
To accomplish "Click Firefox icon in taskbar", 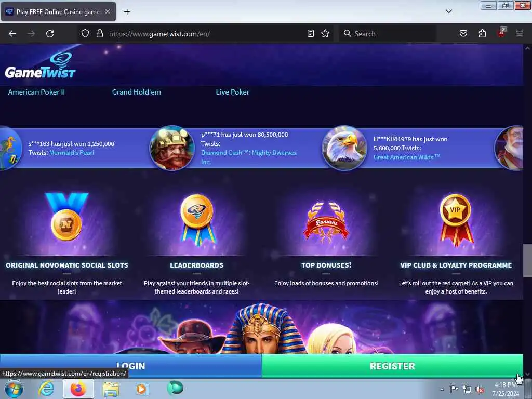I will pos(78,389).
